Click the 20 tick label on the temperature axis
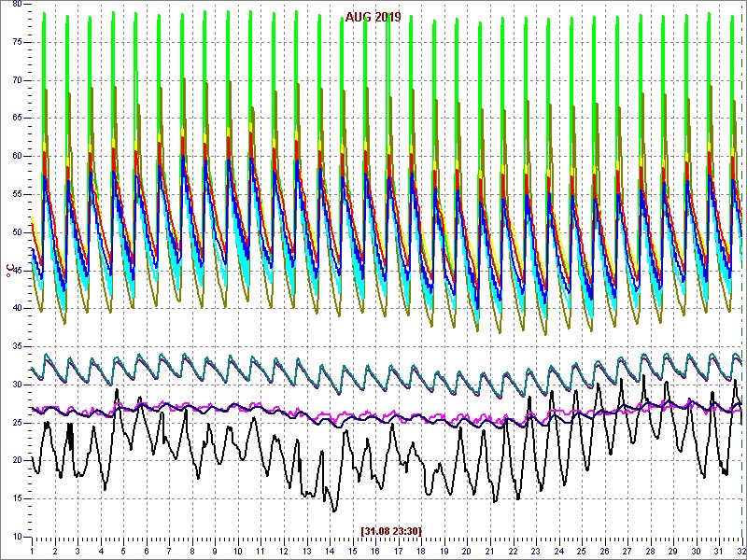 point(17,461)
